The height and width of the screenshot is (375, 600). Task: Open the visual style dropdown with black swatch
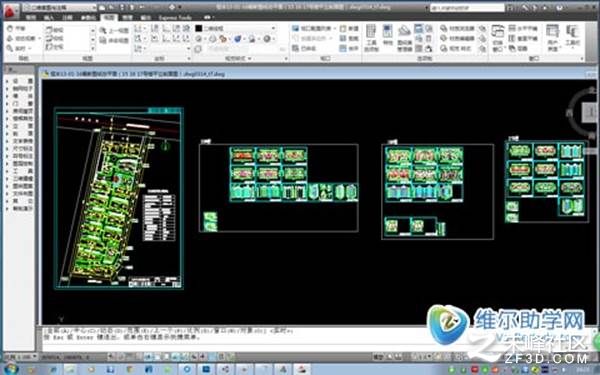coord(235,28)
